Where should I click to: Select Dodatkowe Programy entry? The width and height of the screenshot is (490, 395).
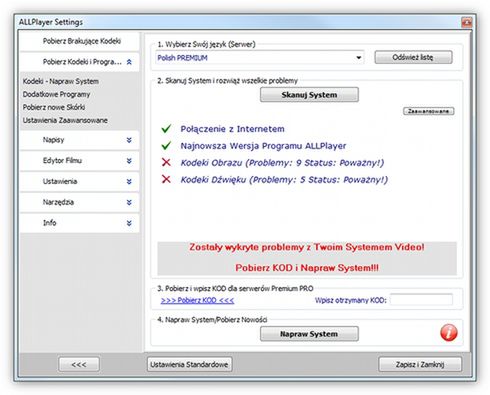[x=56, y=94]
